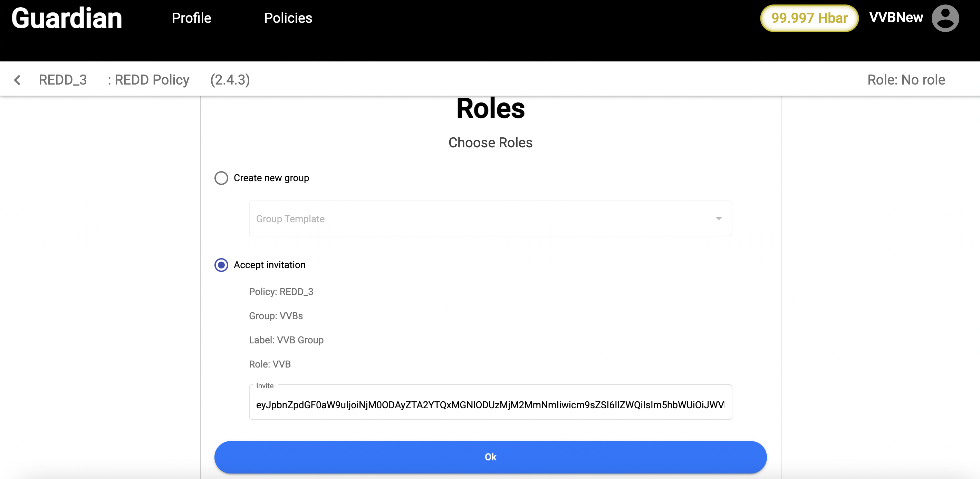This screenshot has width=980, height=479.
Task: Click the Group: VVBs invitation detail
Action: pyautogui.click(x=276, y=316)
